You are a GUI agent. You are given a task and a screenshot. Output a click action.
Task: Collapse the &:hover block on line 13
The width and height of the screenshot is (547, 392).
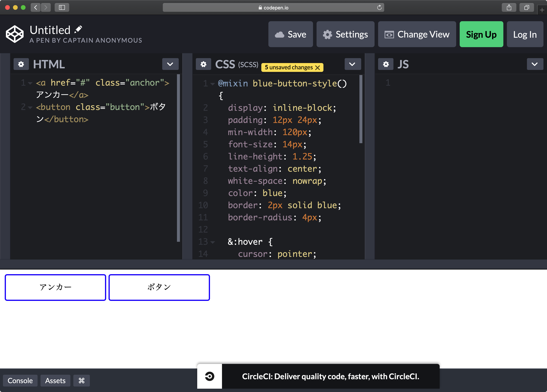(213, 242)
